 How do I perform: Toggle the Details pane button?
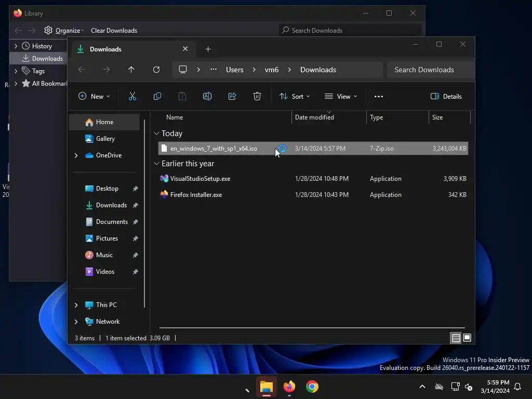pyautogui.click(x=446, y=96)
